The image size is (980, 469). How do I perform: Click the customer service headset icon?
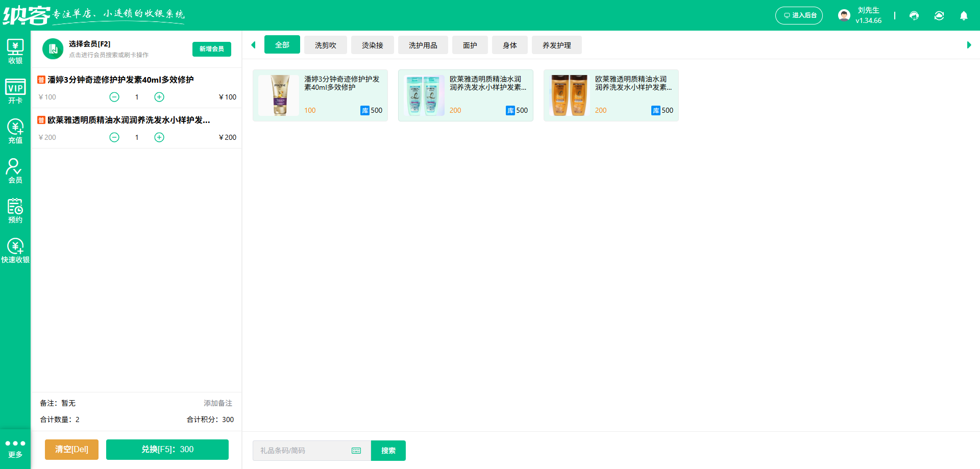914,16
